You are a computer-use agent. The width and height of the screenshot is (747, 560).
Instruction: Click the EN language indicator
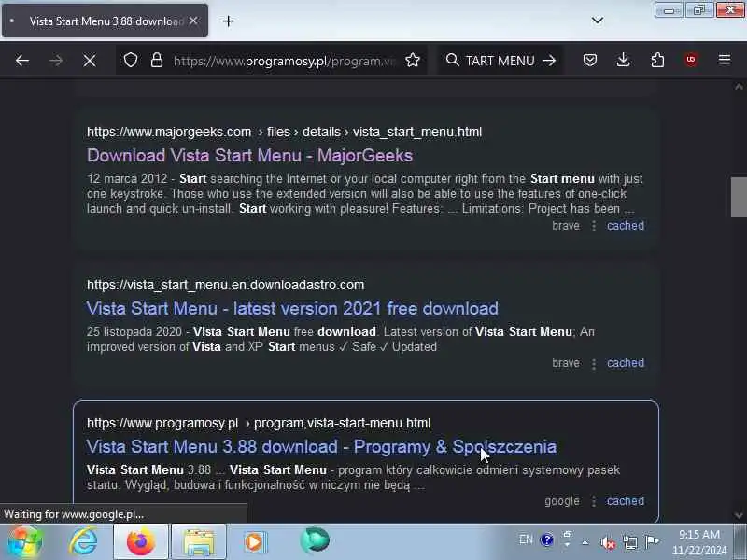point(526,539)
